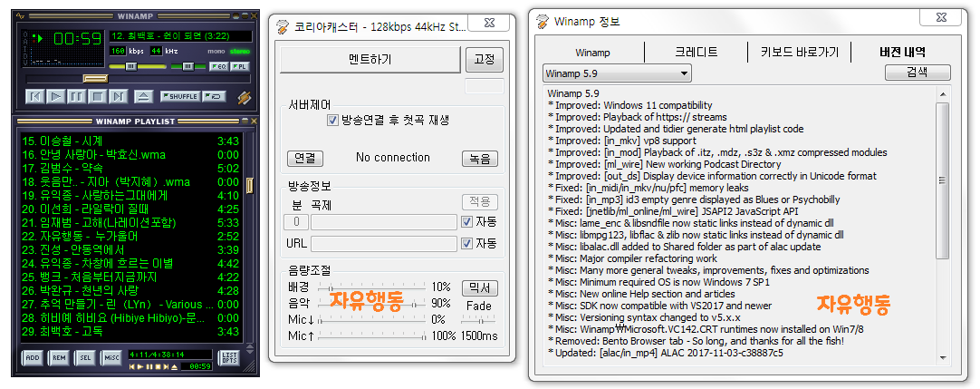Click Winamp main Play button
Image resolution: width=980 pixels, height=389 pixels.
point(55,96)
